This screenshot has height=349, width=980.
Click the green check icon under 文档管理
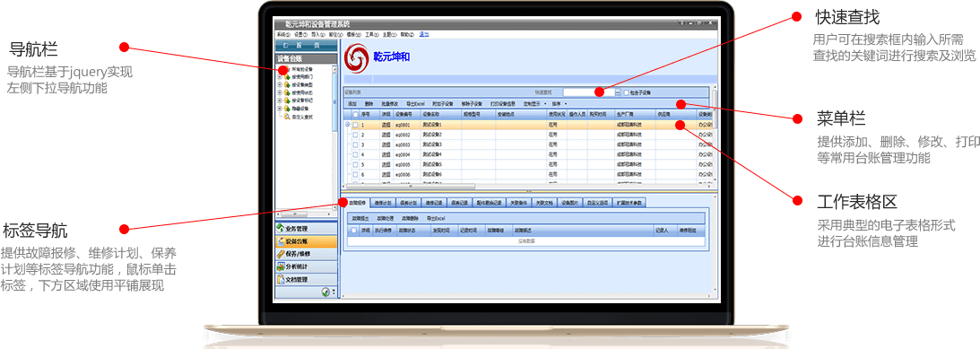pyautogui.click(x=325, y=292)
